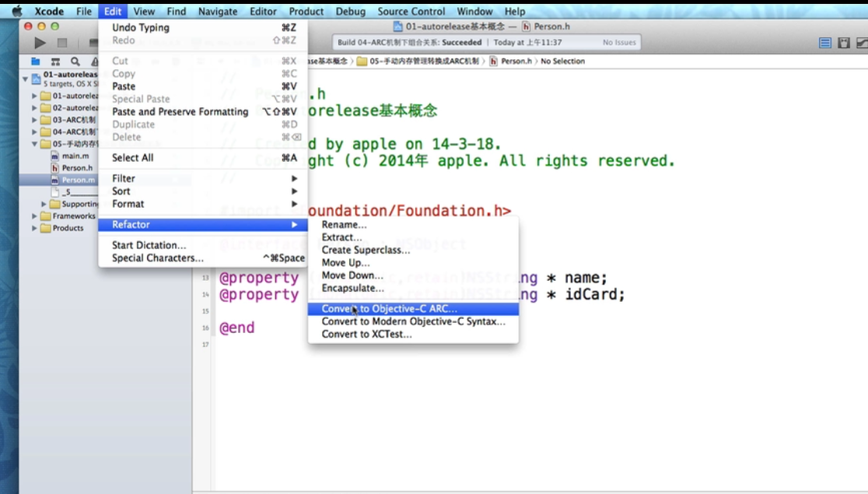This screenshot has height=494, width=868.
Task: Open the Find navigator magnifier icon
Action: click(x=75, y=61)
